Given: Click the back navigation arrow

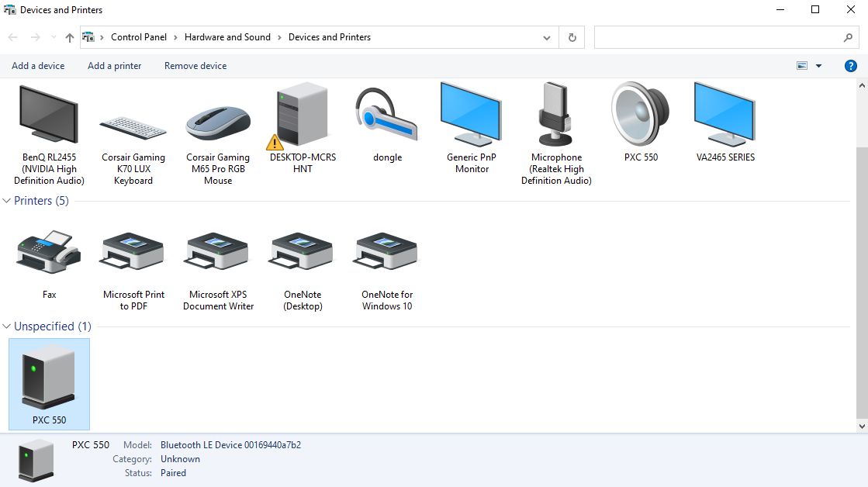Looking at the screenshot, I should (12, 38).
